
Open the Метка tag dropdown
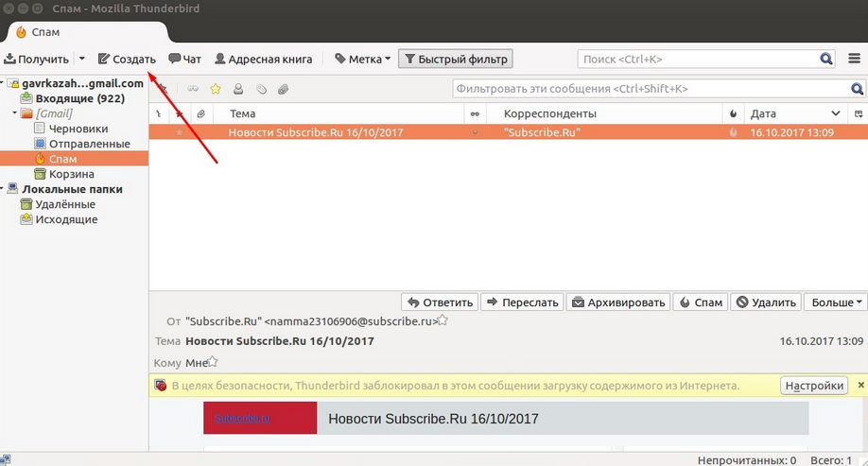click(362, 59)
